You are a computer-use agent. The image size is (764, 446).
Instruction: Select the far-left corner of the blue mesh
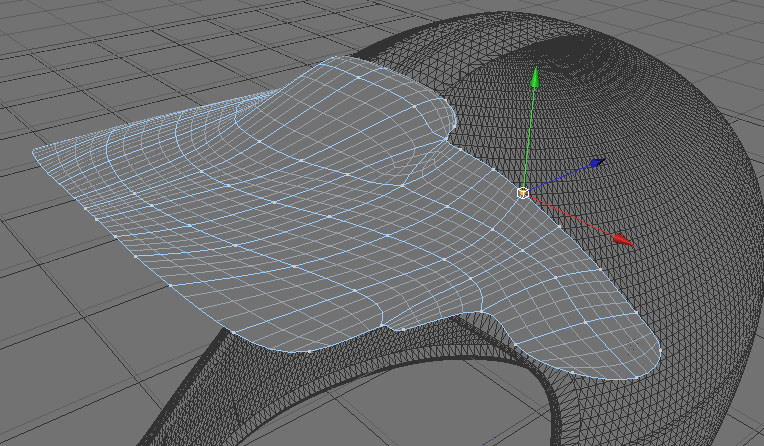39,152
